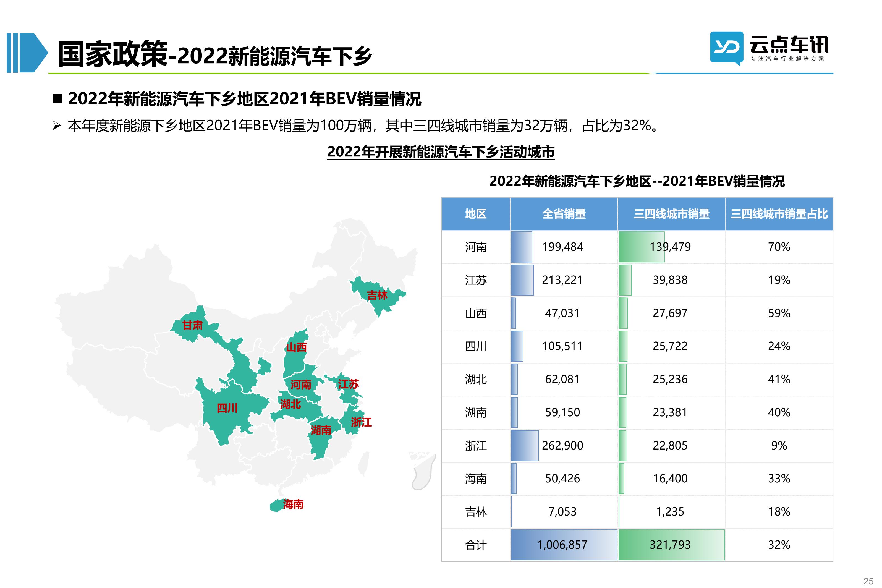Select the value 39,838
Screen dimensions: 882x588
670,280
